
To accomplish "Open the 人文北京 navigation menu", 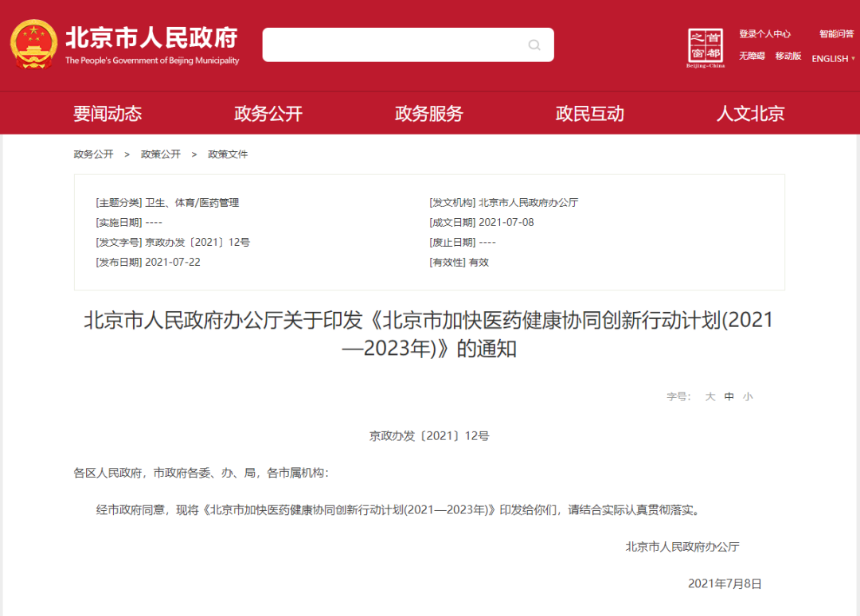I will click(750, 114).
